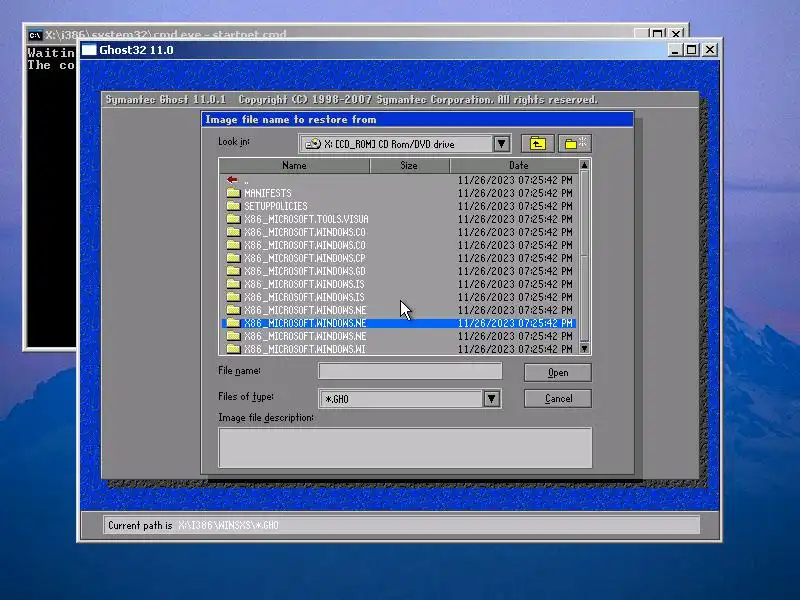The image size is (800, 600).
Task: Select the *.GHO file type field
Action: coord(402,398)
